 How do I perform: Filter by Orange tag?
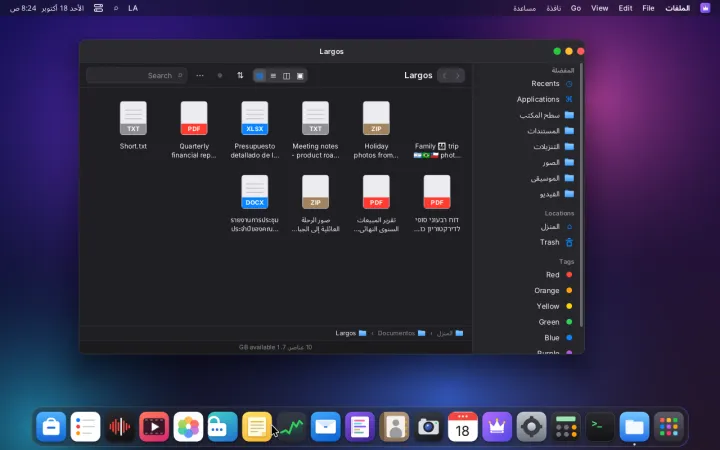tap(528, 290)
